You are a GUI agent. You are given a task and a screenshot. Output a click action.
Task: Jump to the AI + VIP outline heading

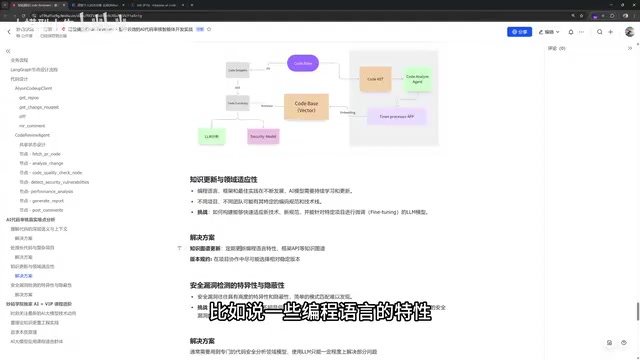pyautogui.click(x=39, y=304)
